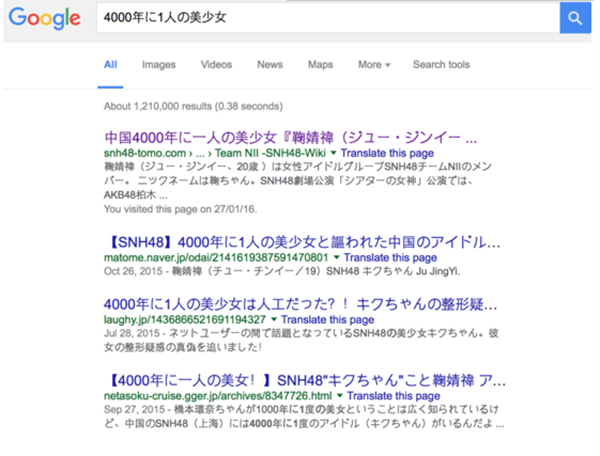Open the 【SNH48】4000年に1人の美少女 result title
The image size is (600, 456).
tap(302, 242)
